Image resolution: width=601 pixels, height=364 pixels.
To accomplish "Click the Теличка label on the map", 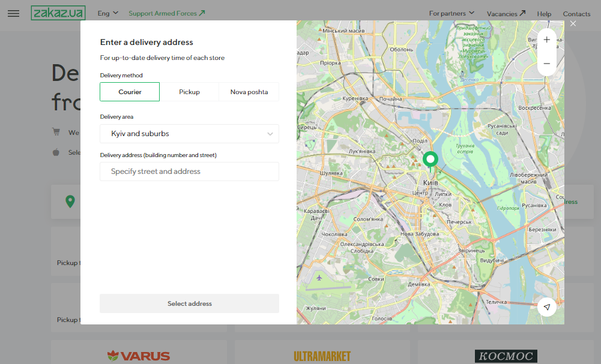I will click(496, 302).
